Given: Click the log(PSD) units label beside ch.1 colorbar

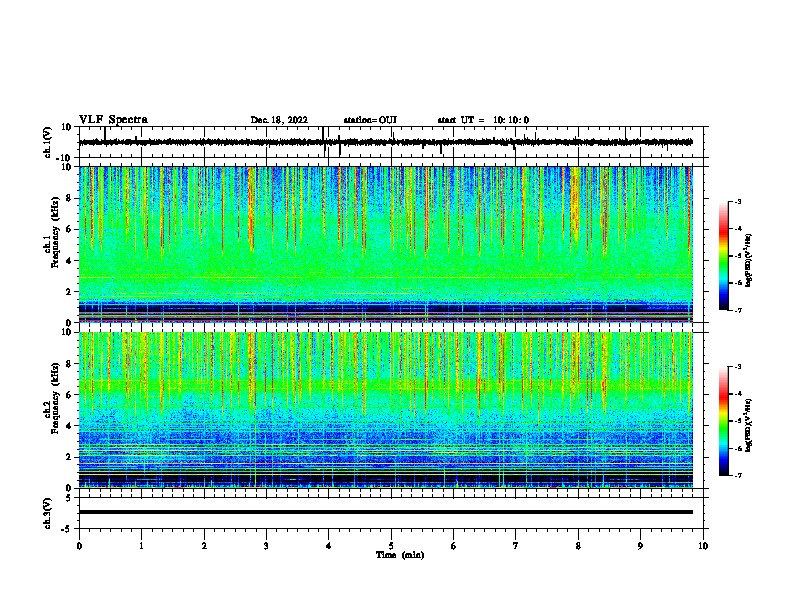Looking at the screenshot, I should pos(749,260).
